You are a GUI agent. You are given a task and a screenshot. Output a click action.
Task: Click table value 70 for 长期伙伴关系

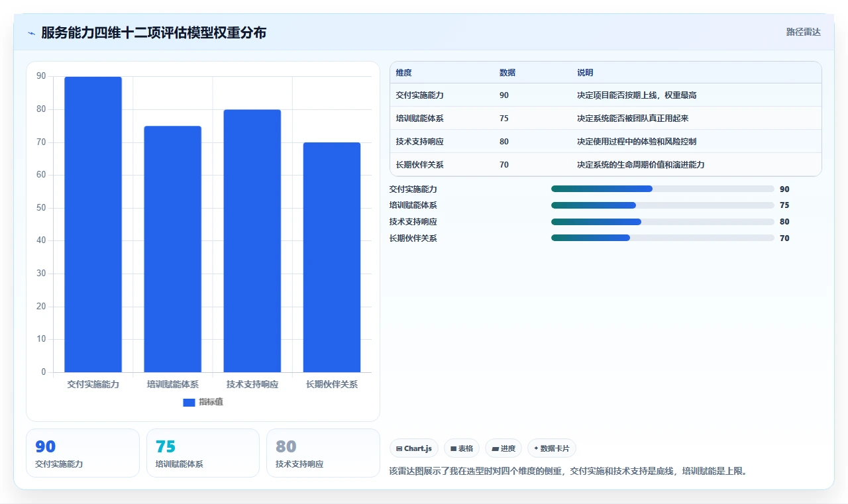click(x=504, y=165)
